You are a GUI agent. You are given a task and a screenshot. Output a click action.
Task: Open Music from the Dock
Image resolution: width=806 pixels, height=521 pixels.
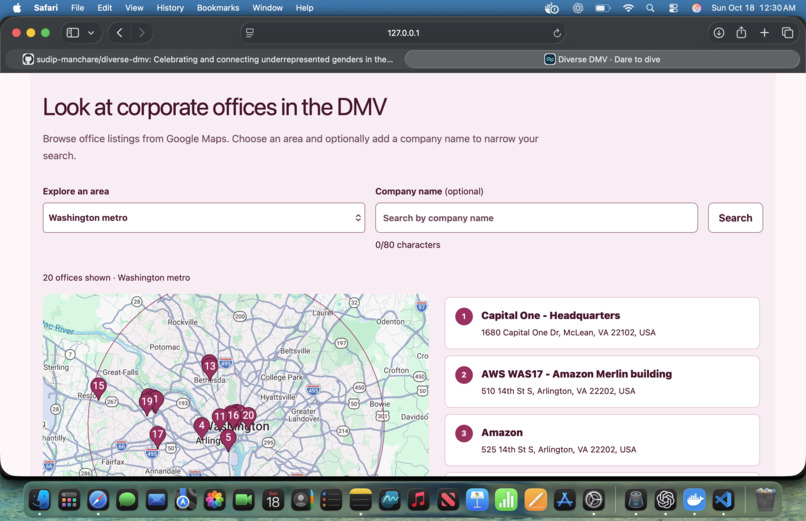pos(418,499)
